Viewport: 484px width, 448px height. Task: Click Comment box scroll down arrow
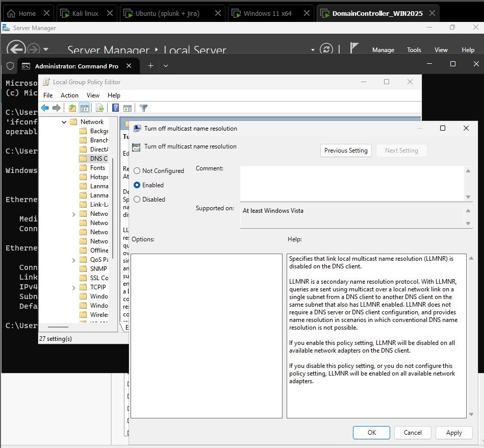(x=468, y=197)
